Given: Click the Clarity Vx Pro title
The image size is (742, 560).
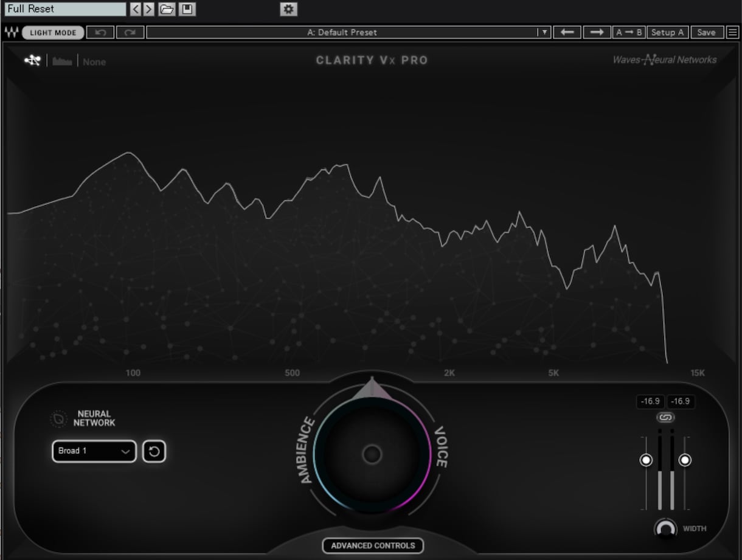Looking at the screenshot, I should point(372,60).
